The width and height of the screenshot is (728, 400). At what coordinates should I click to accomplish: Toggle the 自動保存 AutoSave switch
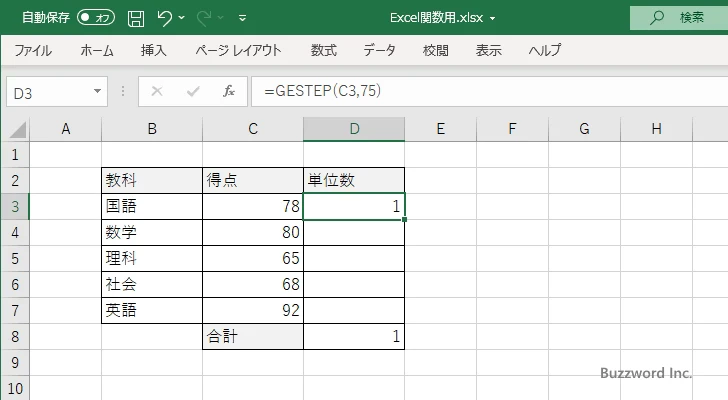96,18
